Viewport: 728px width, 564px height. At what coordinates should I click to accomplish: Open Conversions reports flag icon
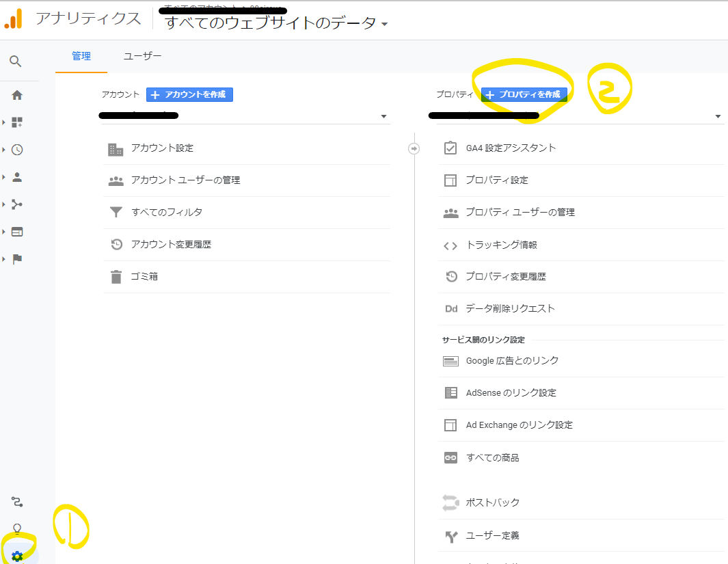17,259
